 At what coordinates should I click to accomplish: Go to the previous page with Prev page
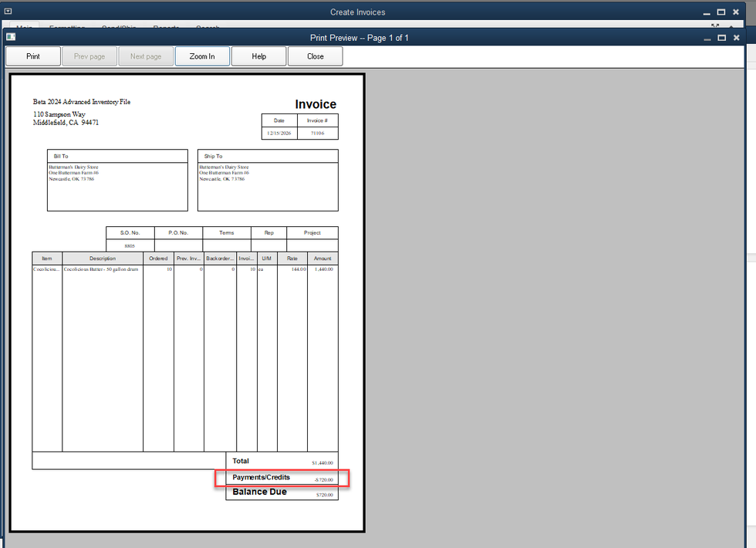(89, 56)
